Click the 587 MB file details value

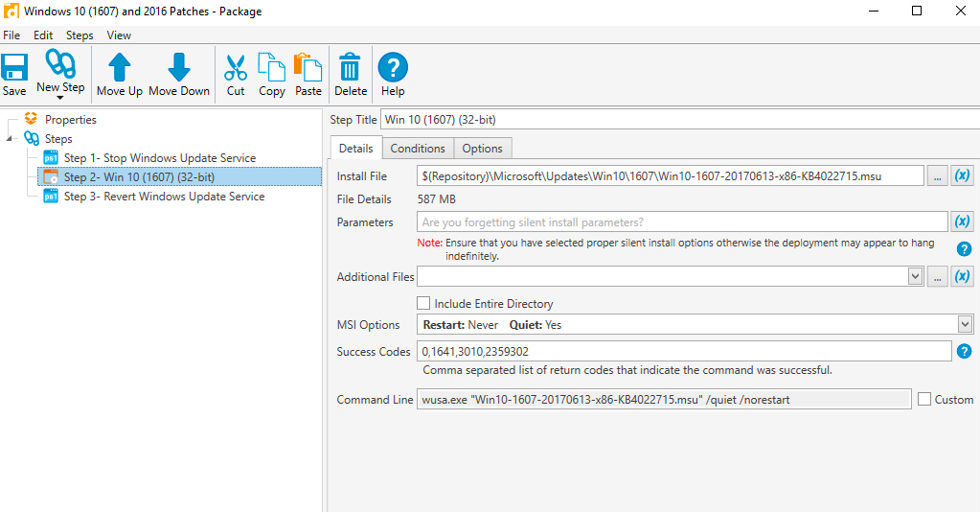[436, 199]
